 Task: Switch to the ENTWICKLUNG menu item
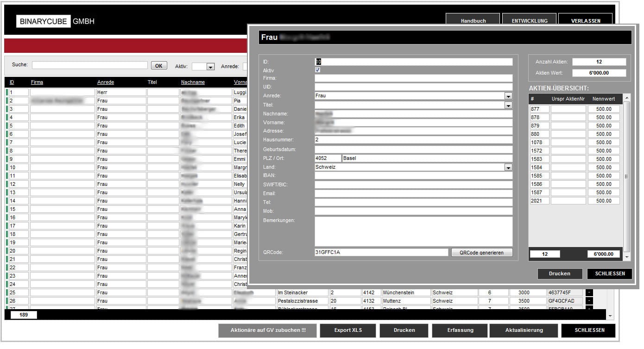[530, 21]
